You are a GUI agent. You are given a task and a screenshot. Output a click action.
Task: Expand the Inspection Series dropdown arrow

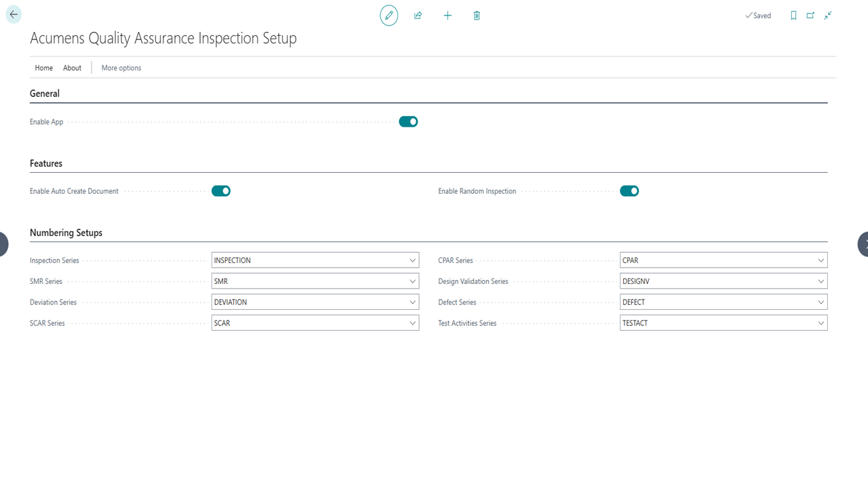tap(412, 260)
